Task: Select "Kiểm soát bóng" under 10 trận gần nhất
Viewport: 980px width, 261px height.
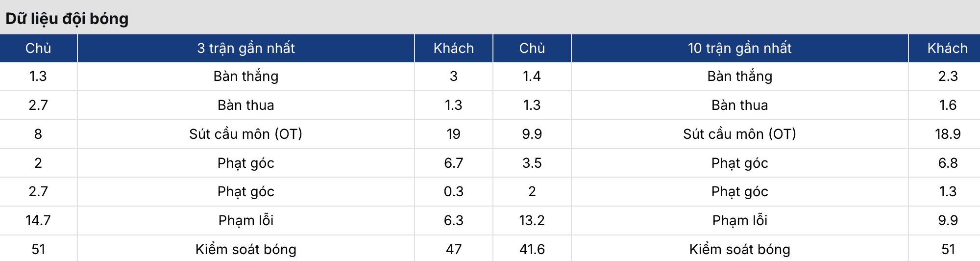Action: [739, 249]
